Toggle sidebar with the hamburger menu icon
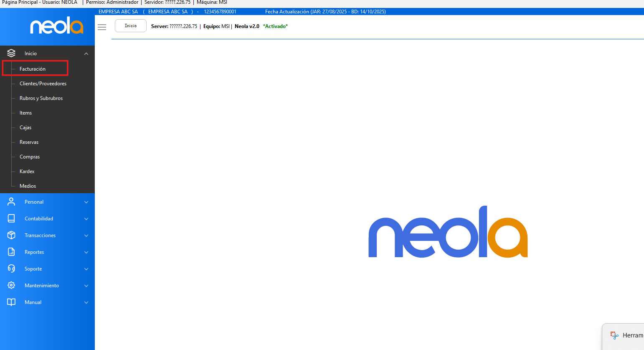 tap(102, 27)
